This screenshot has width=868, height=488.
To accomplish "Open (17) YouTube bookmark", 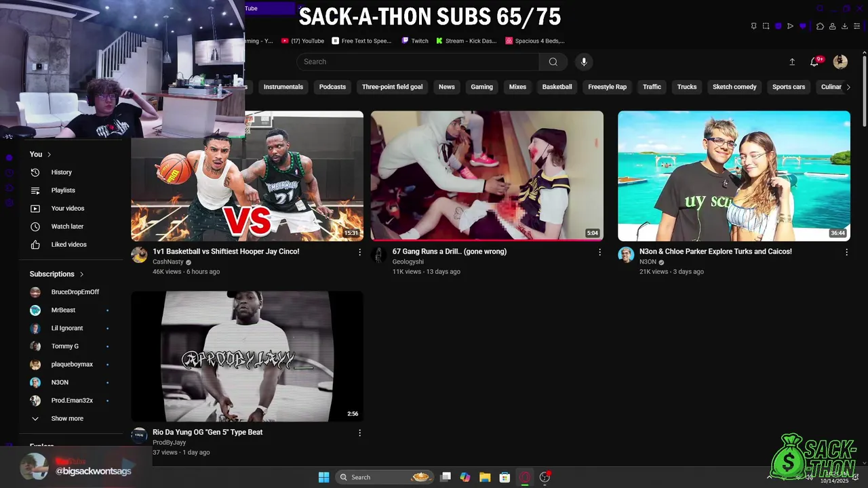I will pos(302,41).
